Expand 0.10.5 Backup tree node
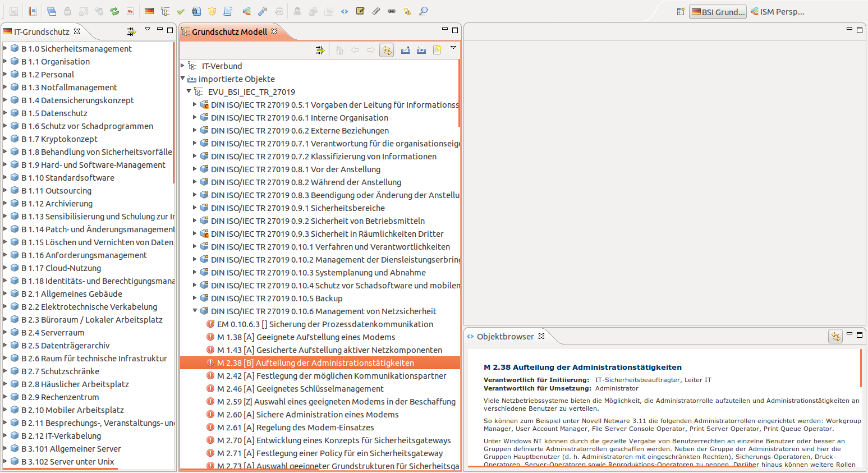 coord(195,298)
